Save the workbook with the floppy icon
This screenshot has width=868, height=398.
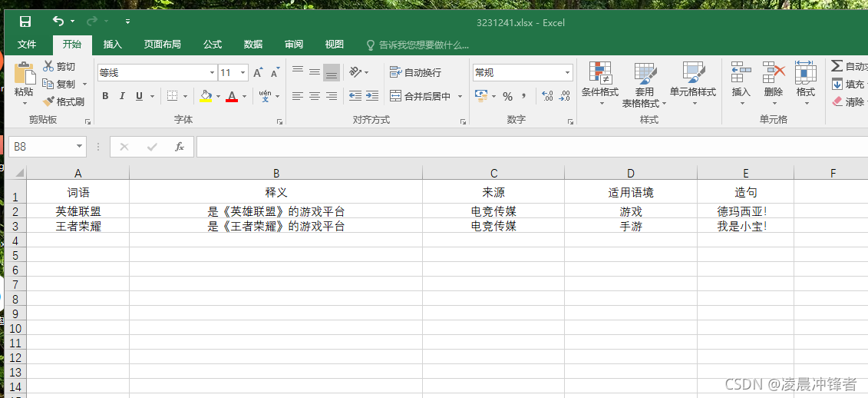click(x=25, y=22)
